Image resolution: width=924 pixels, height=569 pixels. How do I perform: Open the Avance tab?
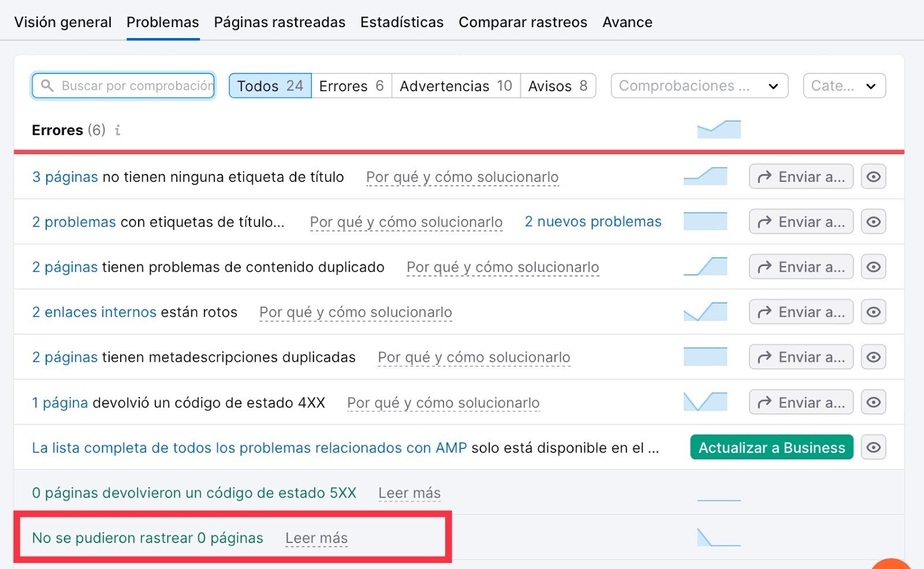pos(627,22)
